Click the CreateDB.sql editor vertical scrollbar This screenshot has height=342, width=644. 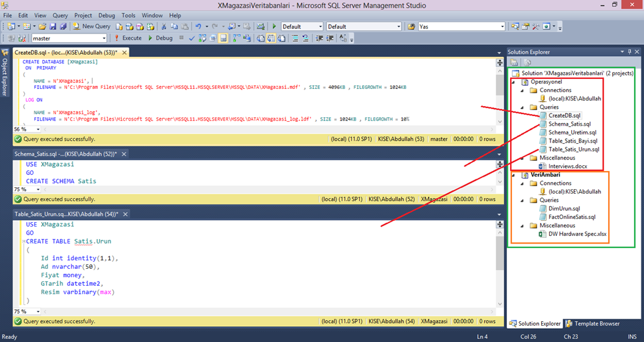[x=499, y=95]
